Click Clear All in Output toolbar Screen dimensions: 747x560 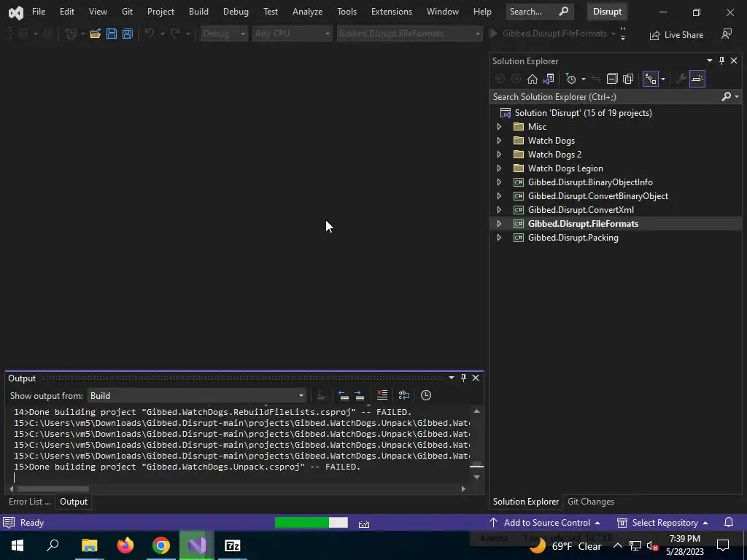tap(382, 395)
